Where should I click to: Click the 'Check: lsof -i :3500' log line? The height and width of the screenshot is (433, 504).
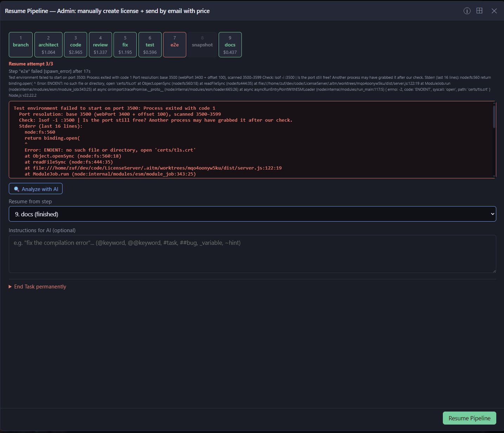point(156,120)
